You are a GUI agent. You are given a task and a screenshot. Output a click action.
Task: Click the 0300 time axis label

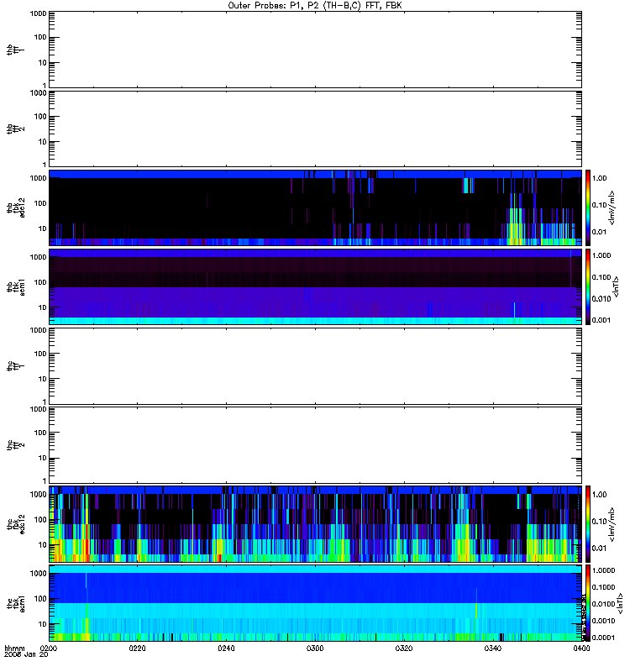(315, 648)
